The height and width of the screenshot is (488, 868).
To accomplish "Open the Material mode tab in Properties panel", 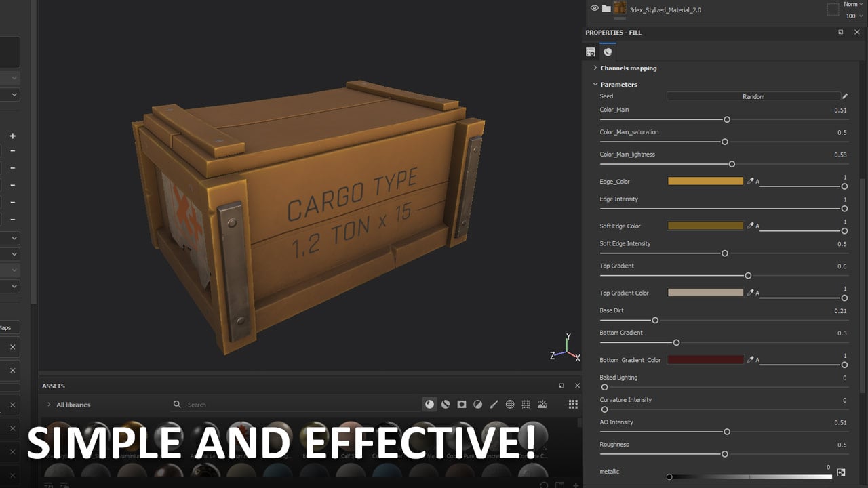I will [x=608, y=52].
